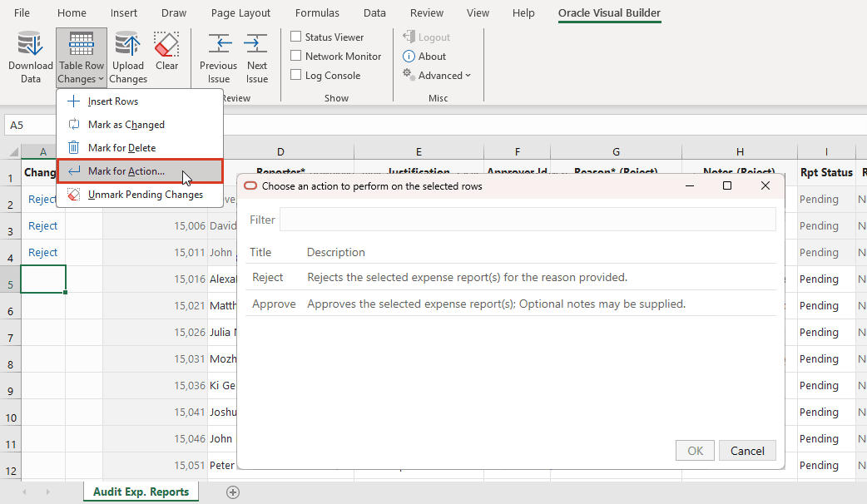Jump to the Previous Issue
The image size is (867, 504).
pyautogui.click(x=218, y=56)
